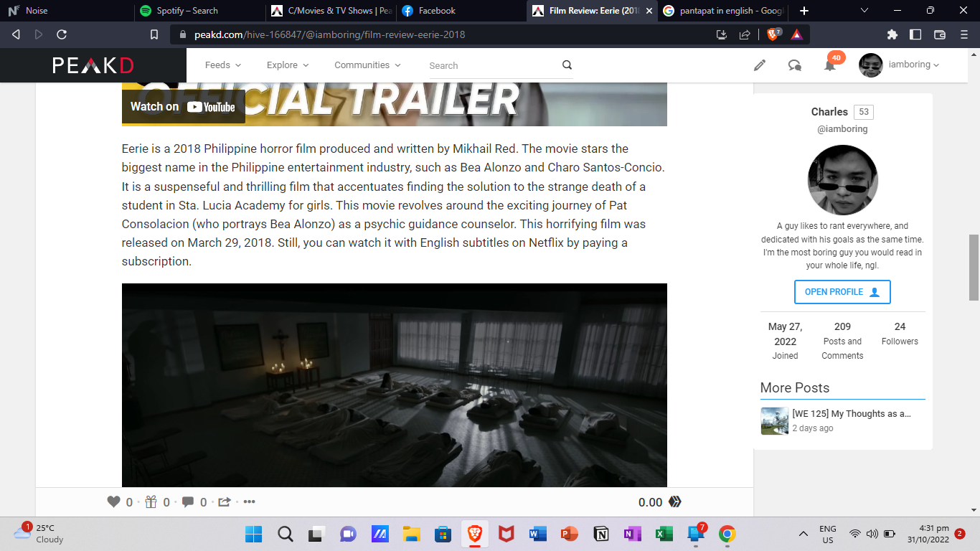980x551 pixels.
Task: Expand the Communities dropdown menu
Action: pyautogui.click(x=367, y=65)
